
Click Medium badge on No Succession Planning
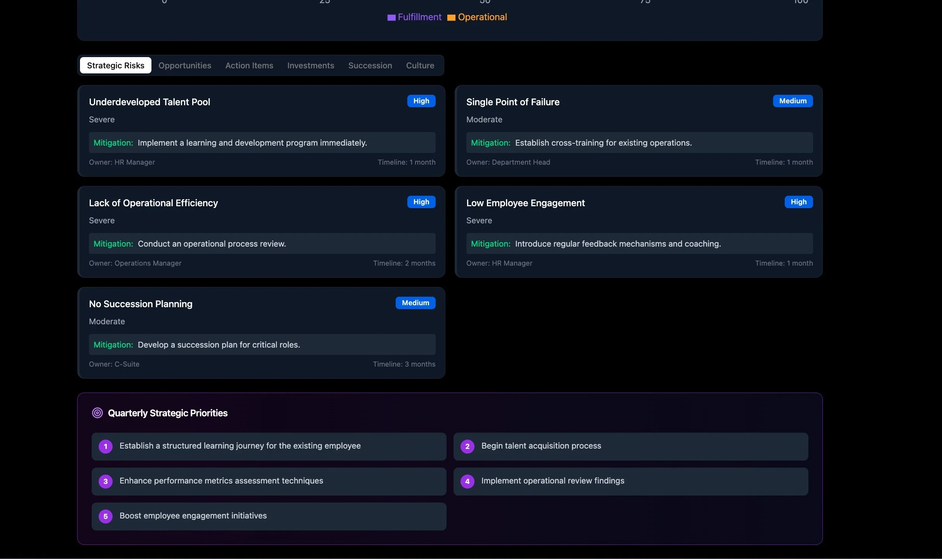(415, 303)
